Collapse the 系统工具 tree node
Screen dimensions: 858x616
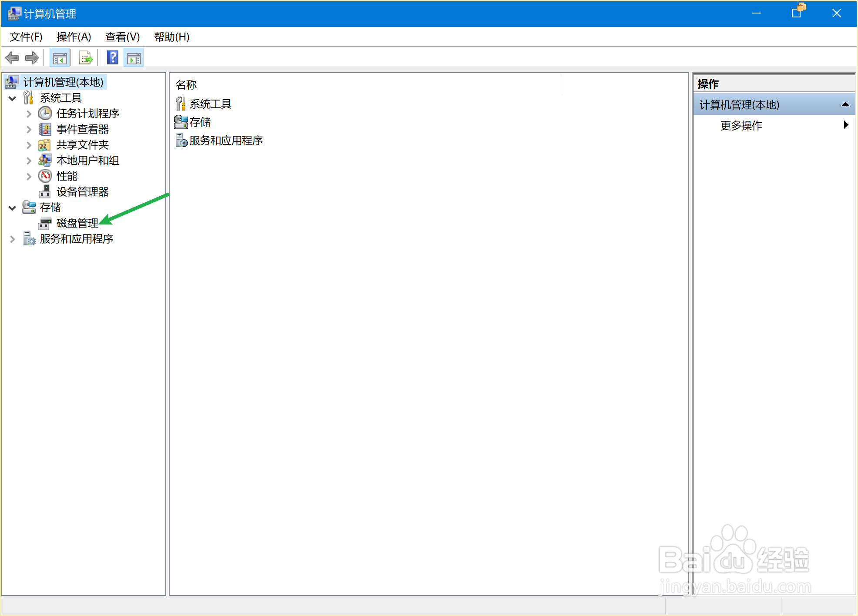[x=13, y=98]
